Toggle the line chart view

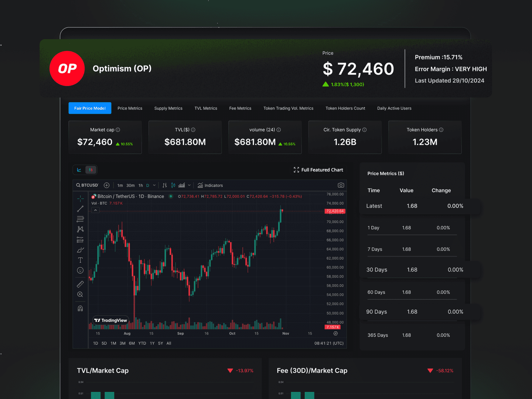coord(79,170)
